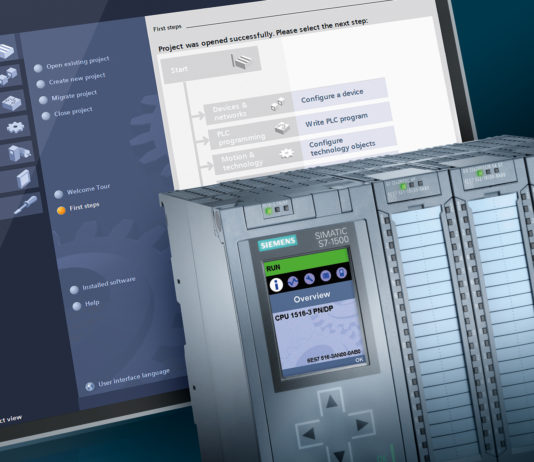Click the globe icon beside User interface language
Image resolution: width=534 pixels, height=462 pixels.
[90, 386]
